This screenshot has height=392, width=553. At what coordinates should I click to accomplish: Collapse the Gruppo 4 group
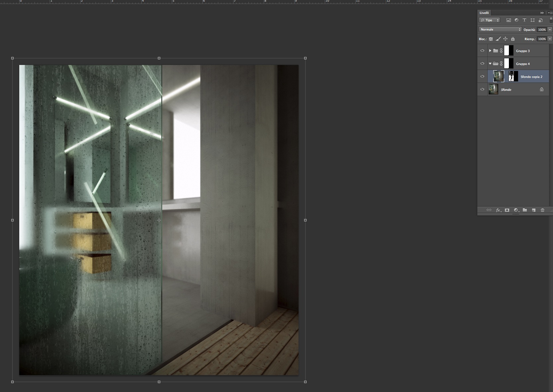(x=490, y=64)
